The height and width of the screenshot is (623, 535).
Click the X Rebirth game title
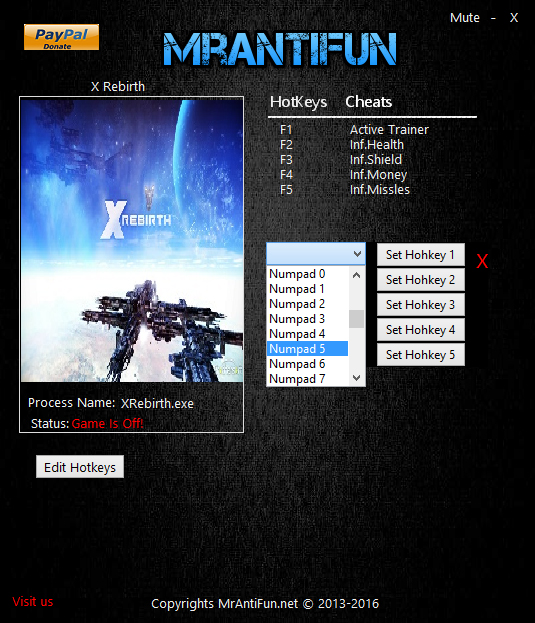pos(118,86)
